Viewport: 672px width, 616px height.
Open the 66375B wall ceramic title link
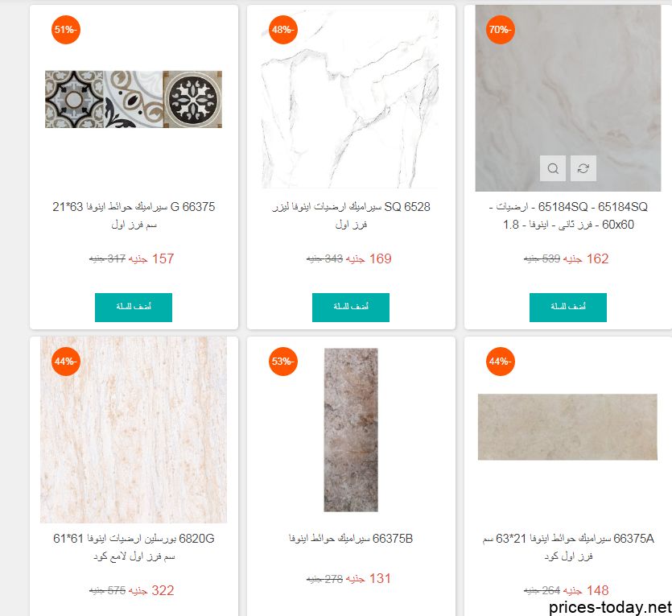[351, 539]
